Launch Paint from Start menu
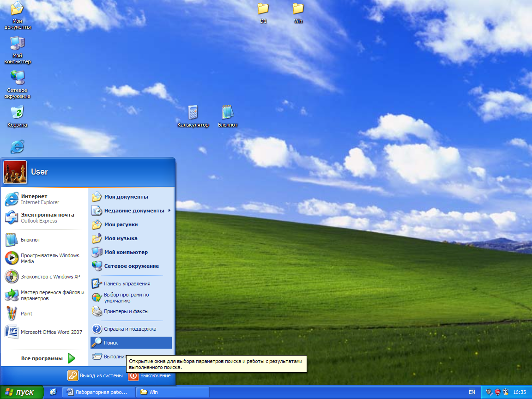Image resolution: width=532 pixels, height=399 pixels. pos(44,314)
